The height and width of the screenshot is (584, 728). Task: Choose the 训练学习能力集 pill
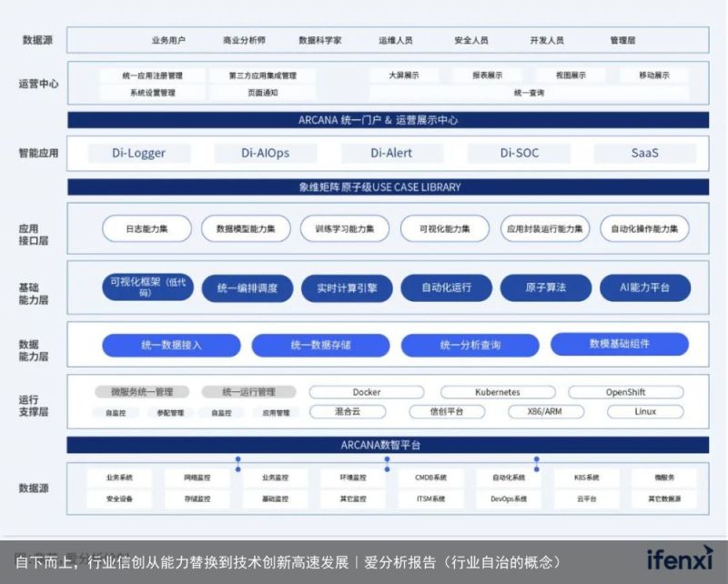click(x=345, y=228)
